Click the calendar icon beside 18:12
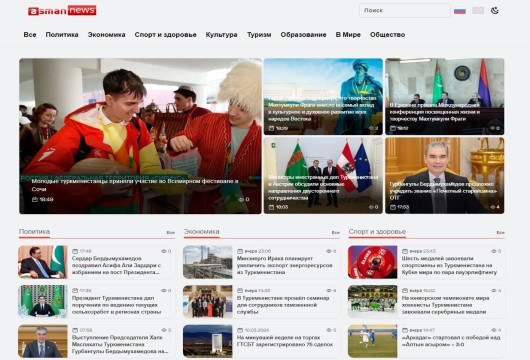 393,128
